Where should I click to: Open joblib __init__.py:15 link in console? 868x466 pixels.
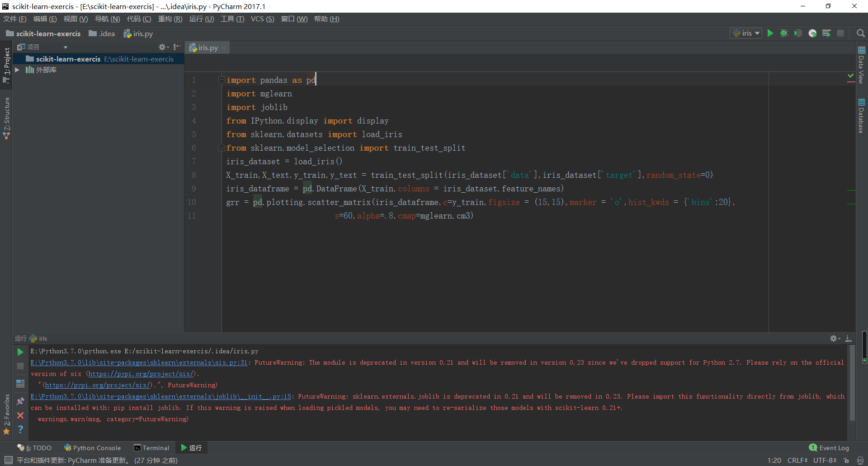[161, 396]
